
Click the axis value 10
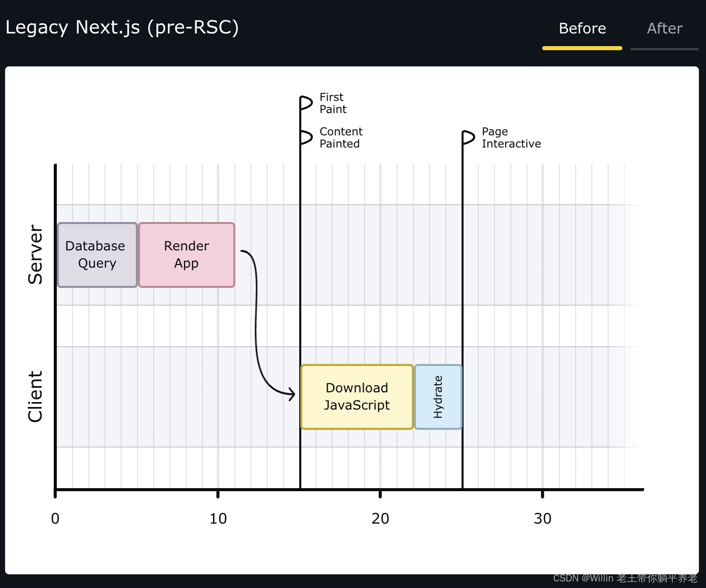218,519
